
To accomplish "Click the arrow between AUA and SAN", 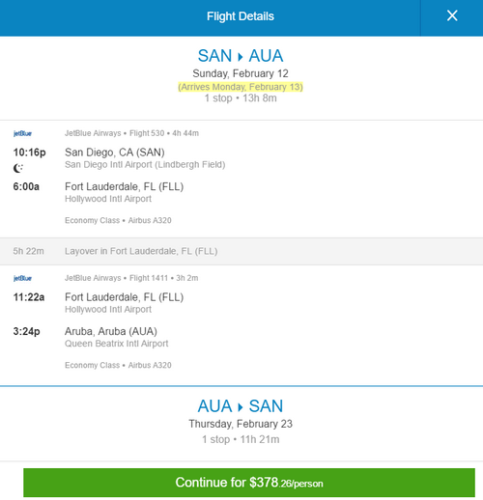I will tap(240, 407).
